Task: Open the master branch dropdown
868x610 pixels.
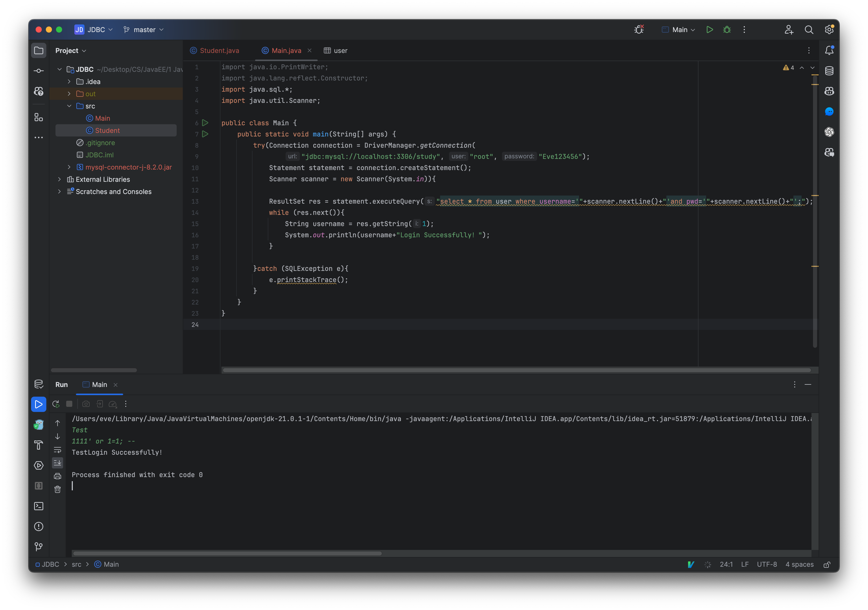Action: click(x=145, y=29)
